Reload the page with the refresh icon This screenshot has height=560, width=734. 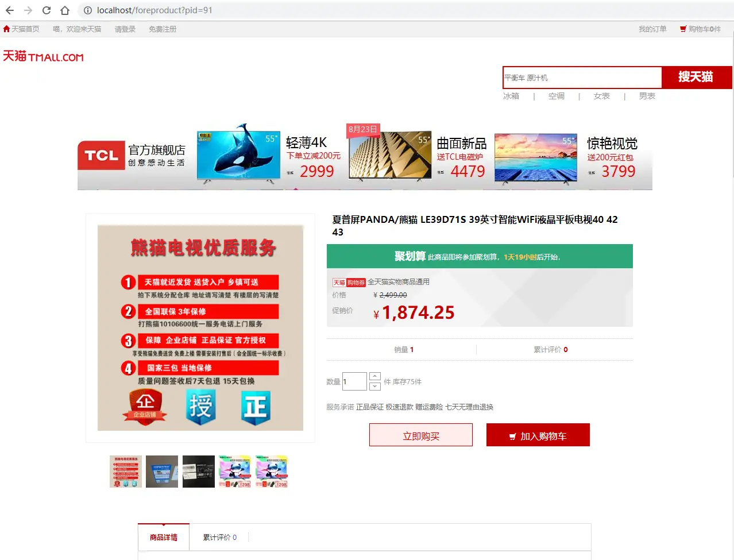(x=47, y=10)
